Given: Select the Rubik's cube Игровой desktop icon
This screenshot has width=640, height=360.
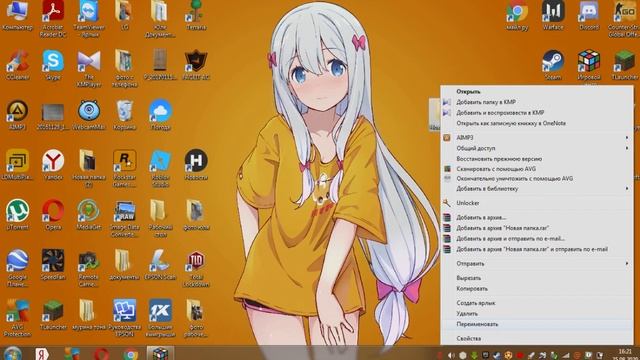Looking at the screenshot, I should click(589, 65).
